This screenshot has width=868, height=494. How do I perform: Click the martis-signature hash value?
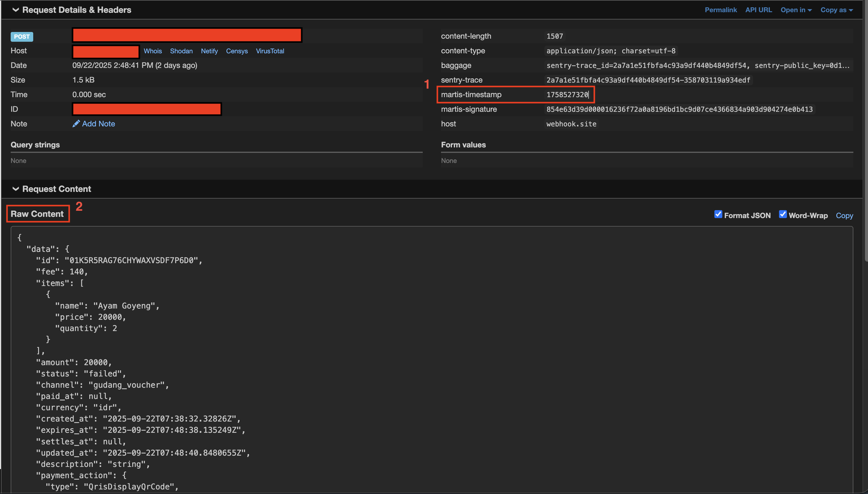pyautogui.click(x=679, y=109)
